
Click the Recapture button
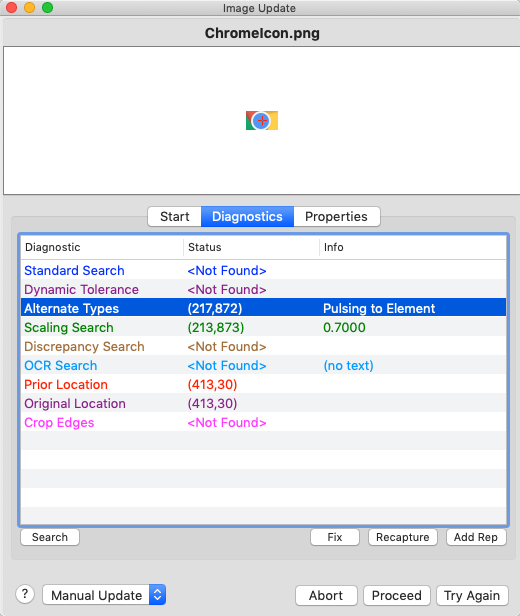[403, 537]
